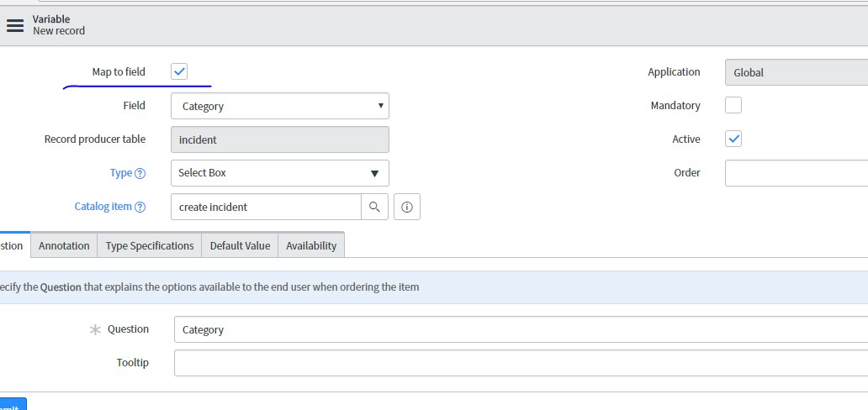Click the Question field label
The width and height of the screenshot is (868, 410).
point(128,329)
